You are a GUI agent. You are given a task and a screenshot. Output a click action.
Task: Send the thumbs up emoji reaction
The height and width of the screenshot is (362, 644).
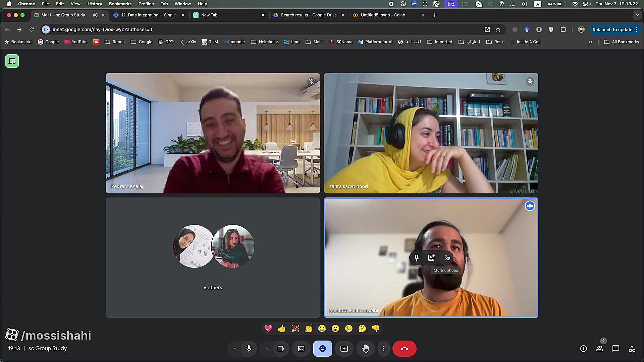pyautogui.click(x=282, y=328)
